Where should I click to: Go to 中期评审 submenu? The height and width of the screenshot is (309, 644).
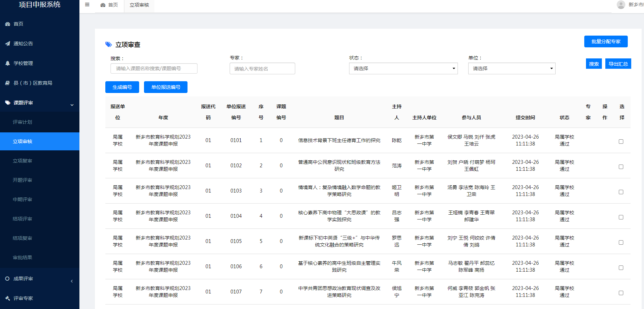[40, 199]
